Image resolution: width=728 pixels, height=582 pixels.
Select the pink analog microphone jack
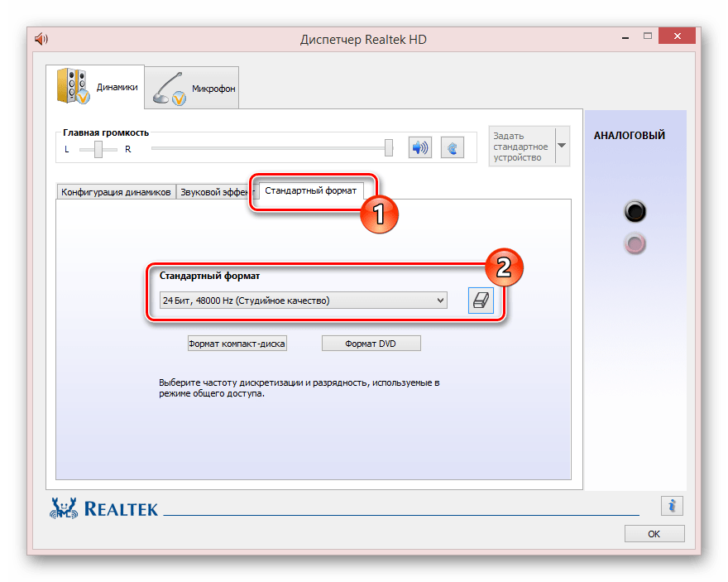pos(635,244)
